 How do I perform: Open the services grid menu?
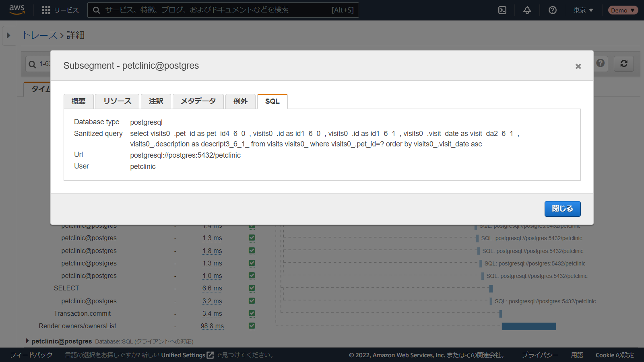tap(46, 10)
